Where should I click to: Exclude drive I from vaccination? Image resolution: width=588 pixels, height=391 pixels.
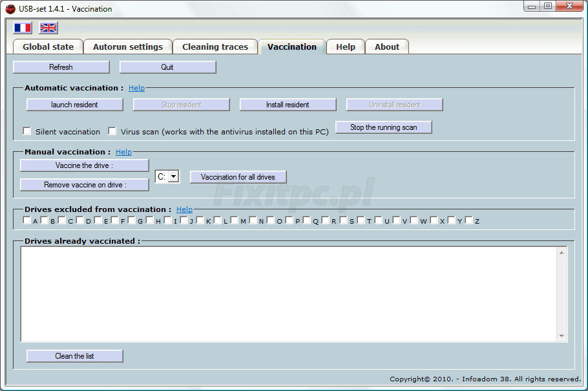pyautogui.click(x=167, y=220)
